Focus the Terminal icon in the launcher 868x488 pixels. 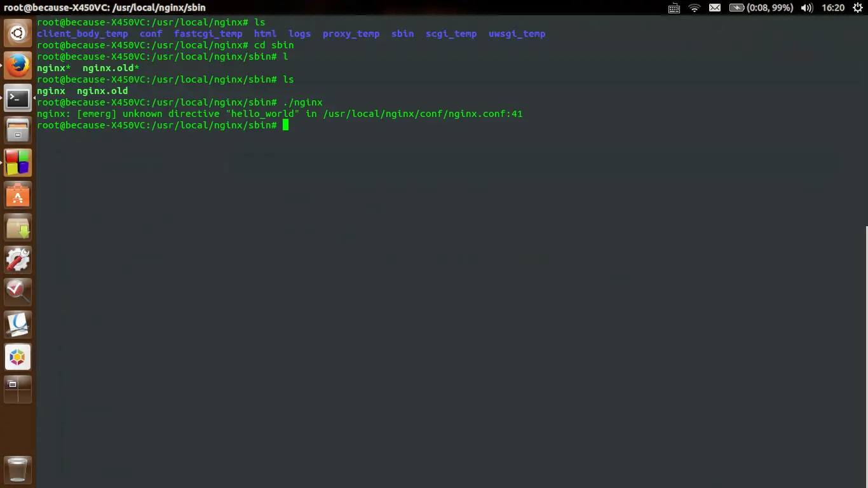18,98
